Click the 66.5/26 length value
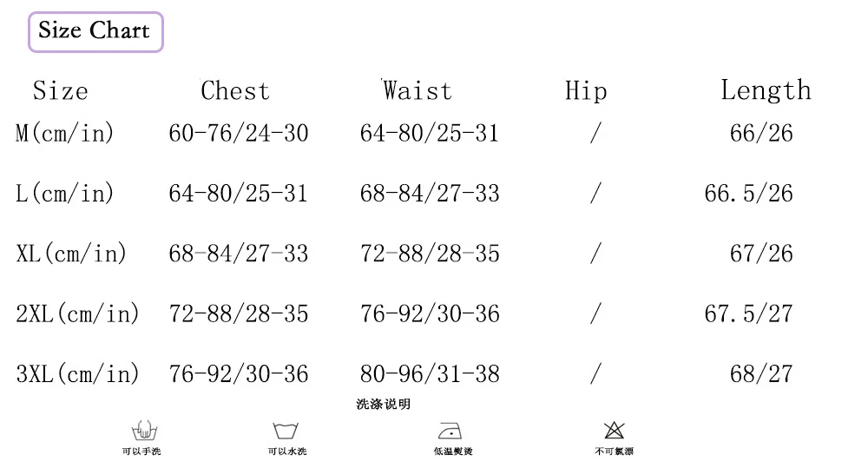This screenshot has height=475, width=868. coord(748,194)
